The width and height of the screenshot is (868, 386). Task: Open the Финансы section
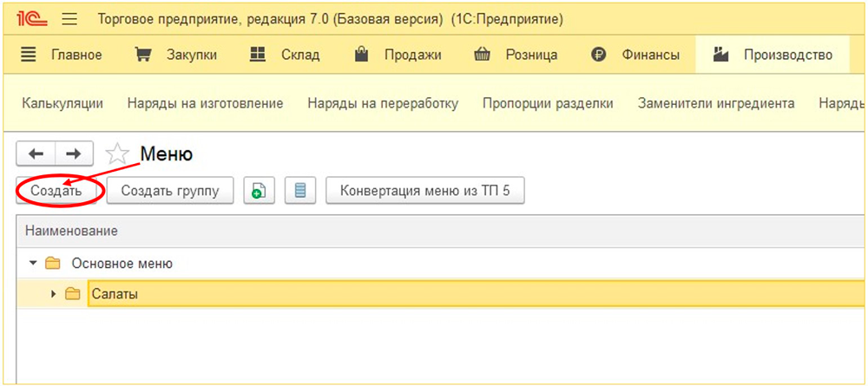point(635,56)
